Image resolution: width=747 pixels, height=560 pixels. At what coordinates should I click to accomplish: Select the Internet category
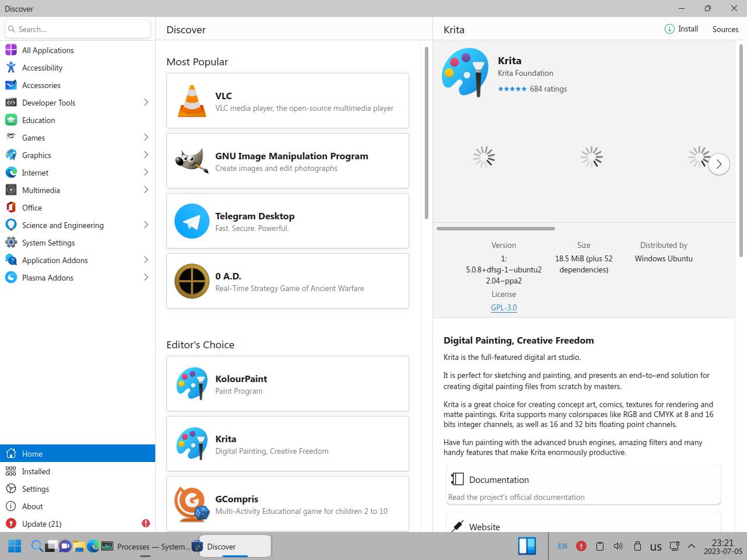click(78, 173)
